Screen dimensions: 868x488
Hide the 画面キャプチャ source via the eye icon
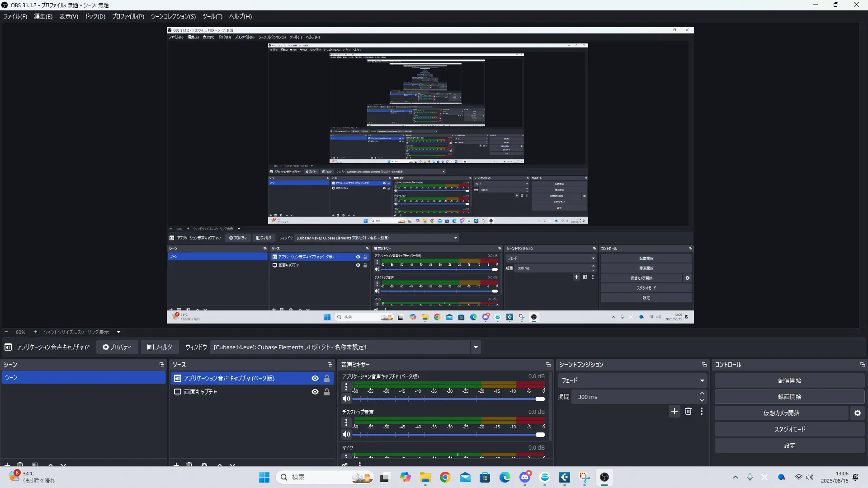tap(315, 392)
